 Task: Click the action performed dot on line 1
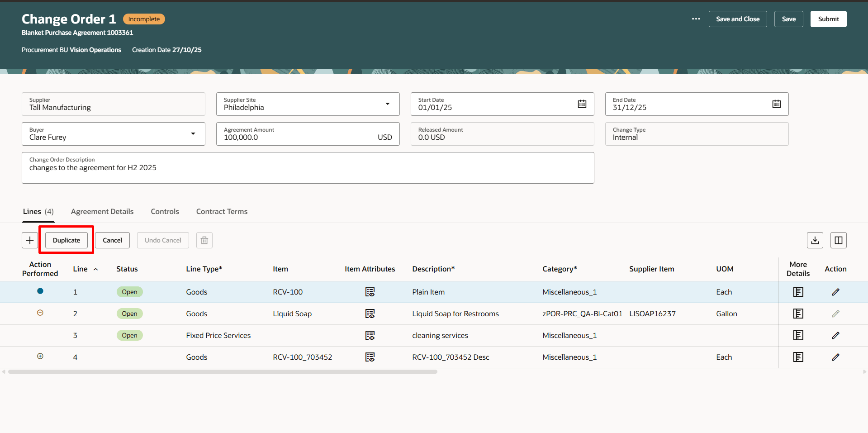pyautogui.click(x=40, y=291)
